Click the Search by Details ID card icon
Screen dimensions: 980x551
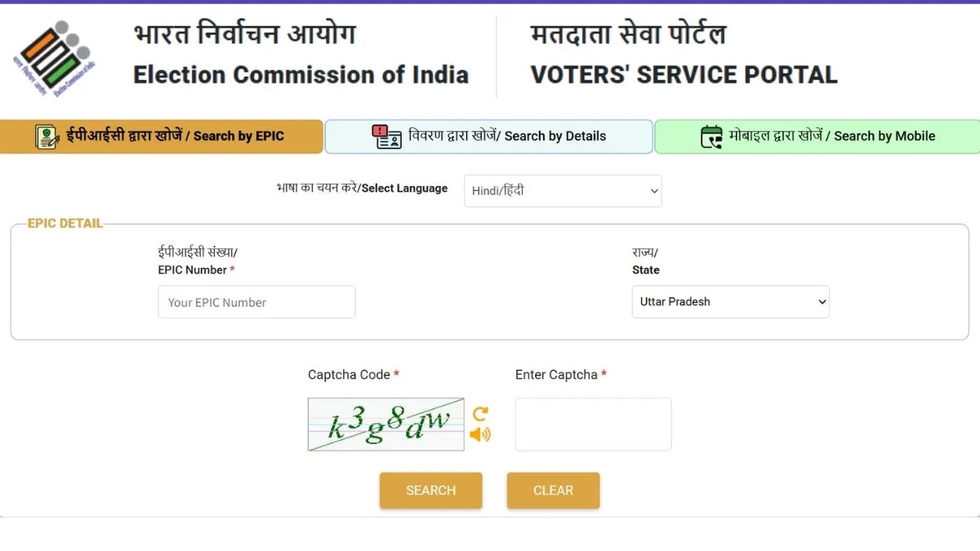pos(386,136)
